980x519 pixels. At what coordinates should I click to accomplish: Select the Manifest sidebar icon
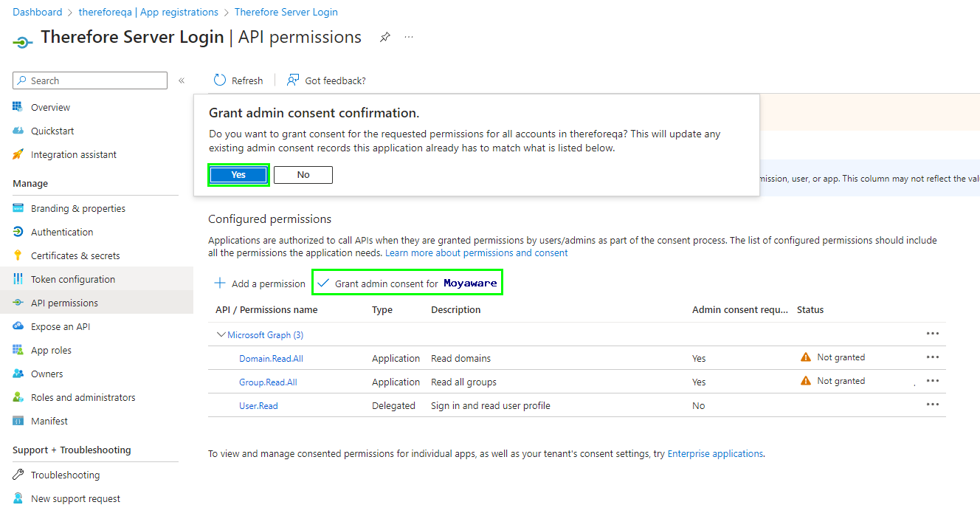(x=18, y=420)
